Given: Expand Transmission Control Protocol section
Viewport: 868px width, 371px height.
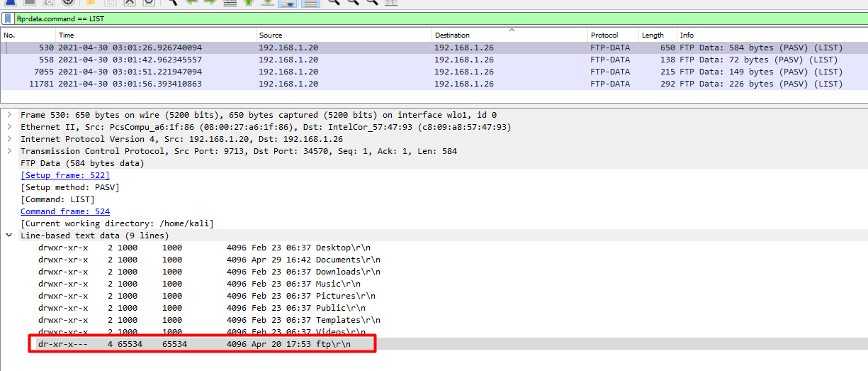Looking at the screenshot, I should coord(9,151).
